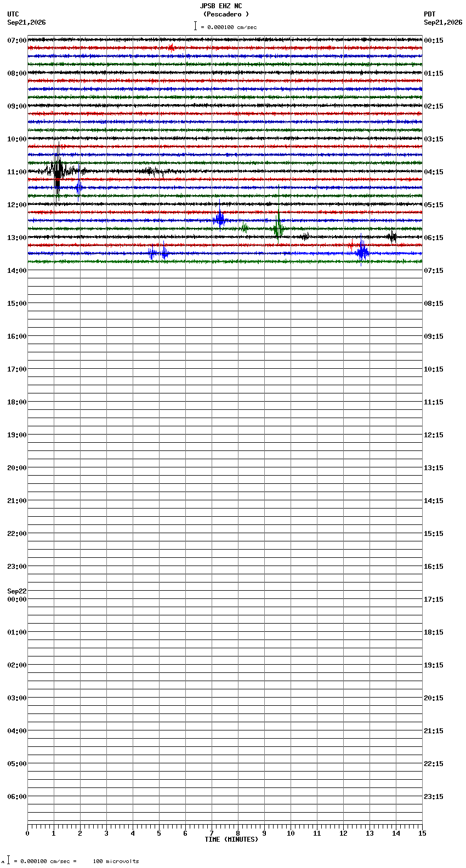
Task: Click the 13:00 UTC row label
Action: point(17,238)
